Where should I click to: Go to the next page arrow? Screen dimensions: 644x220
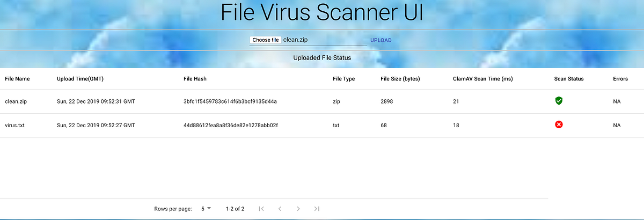point(298,209)
